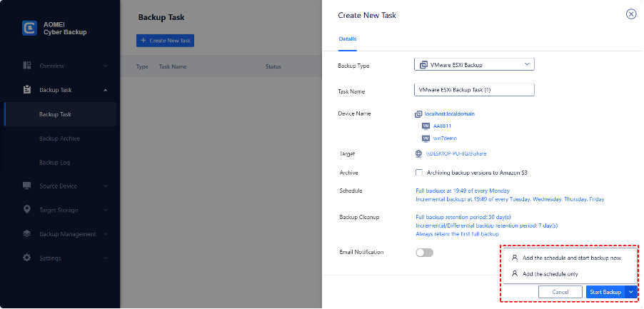Image resolution: width=644 pixels, height=309 pixels.
Task: Enable archiving backup versions to Amazon S3
Action: [419, 173]
